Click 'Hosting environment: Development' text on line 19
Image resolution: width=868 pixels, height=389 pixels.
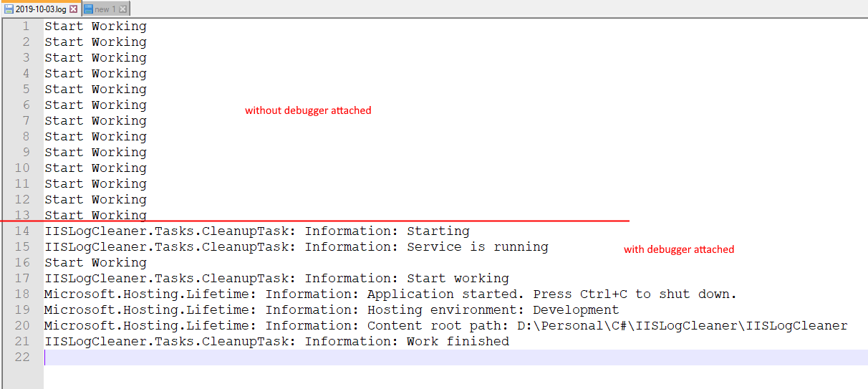pyautogui.click(x=493, y=310)
